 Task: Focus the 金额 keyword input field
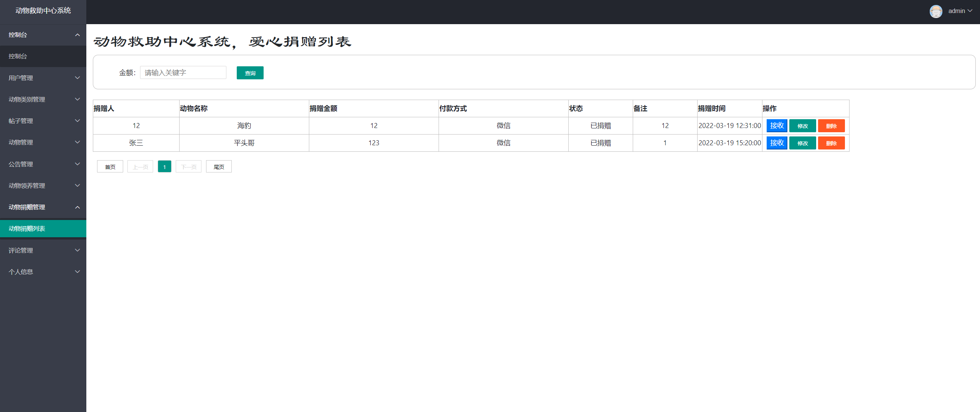coord(183,72)
